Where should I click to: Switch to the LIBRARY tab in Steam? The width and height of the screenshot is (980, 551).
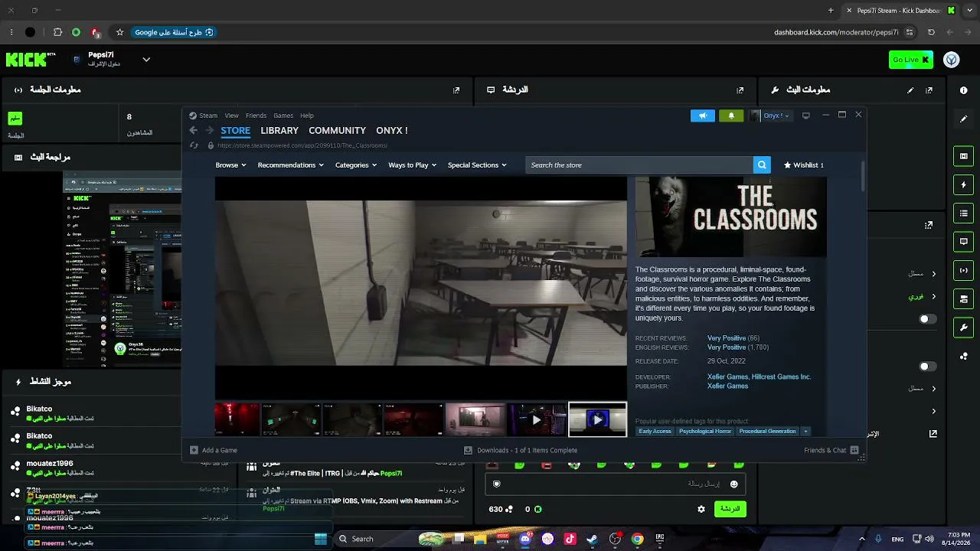[279, 131]
